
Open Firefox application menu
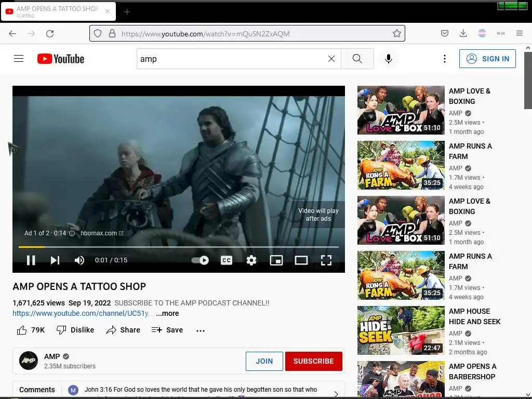(520, 33)
